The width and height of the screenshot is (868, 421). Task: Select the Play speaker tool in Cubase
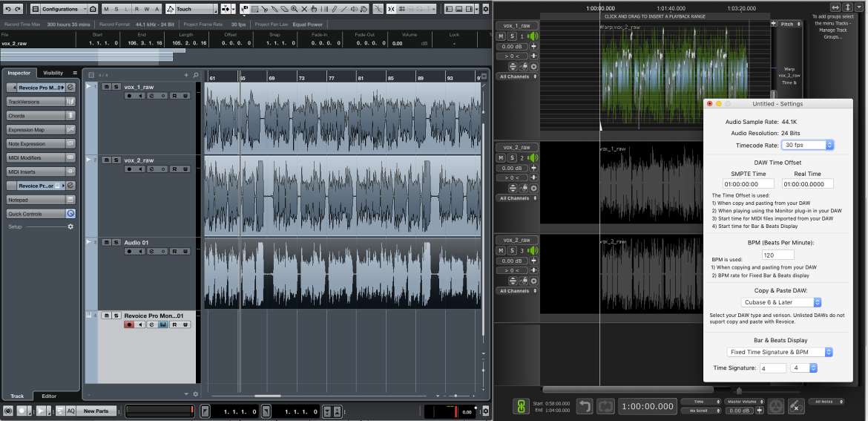click(x=354, y=10)
